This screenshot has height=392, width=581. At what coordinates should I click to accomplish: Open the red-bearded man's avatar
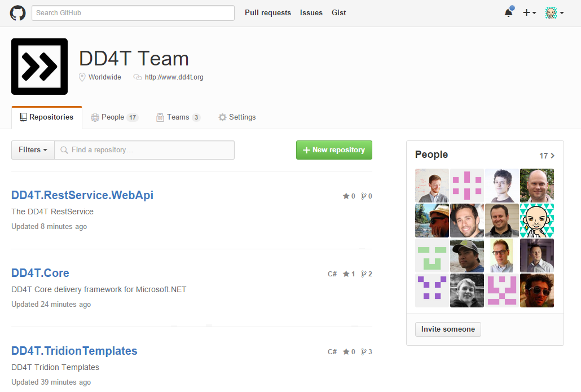[x=432, y=186]
